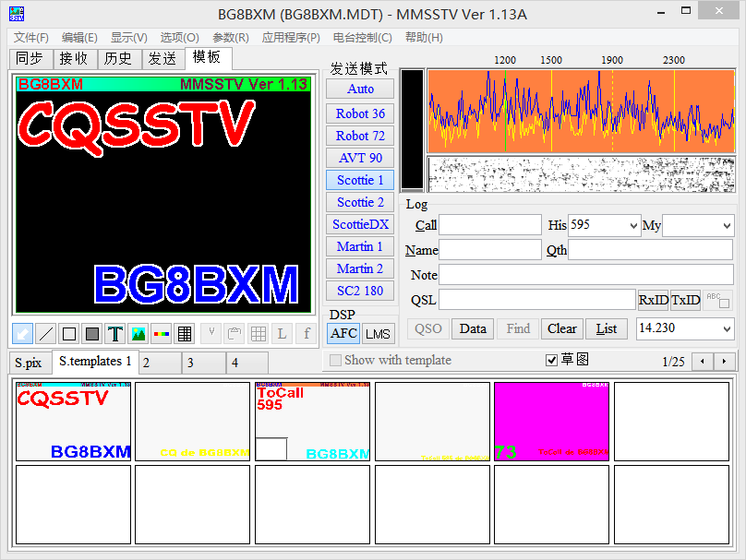Click the grayed V-shaped toolbar icon

(211, 334)
